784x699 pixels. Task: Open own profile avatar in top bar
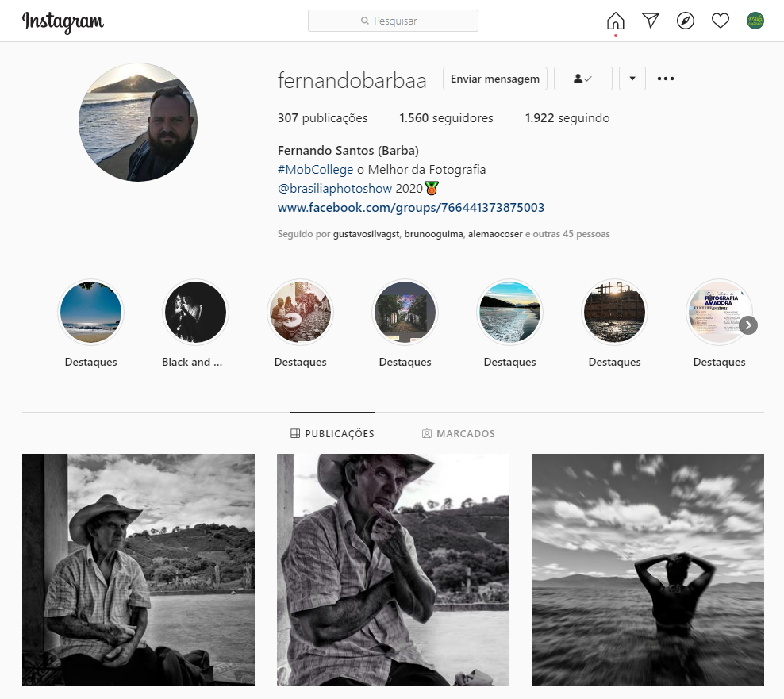click(x=755, y=21)
